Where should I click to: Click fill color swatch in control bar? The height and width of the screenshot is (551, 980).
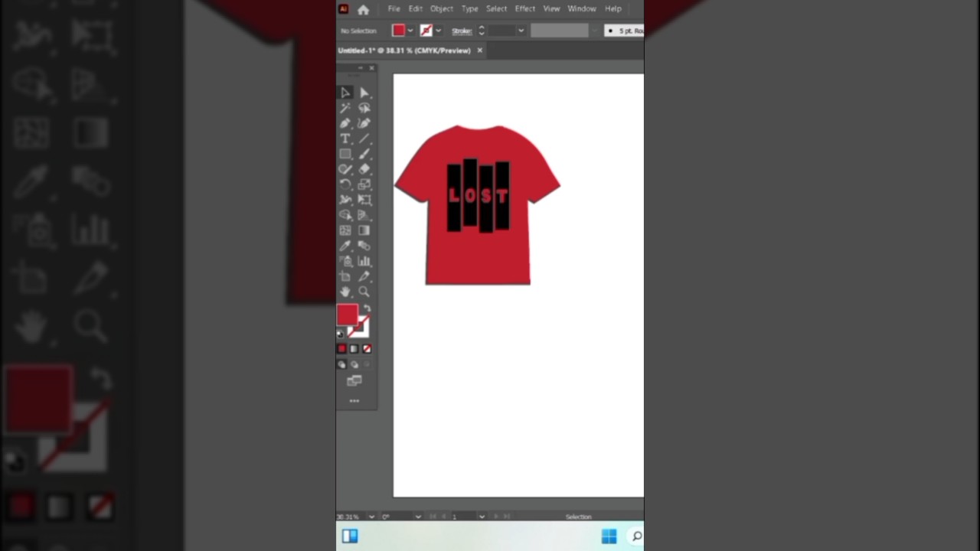point(398,31)
